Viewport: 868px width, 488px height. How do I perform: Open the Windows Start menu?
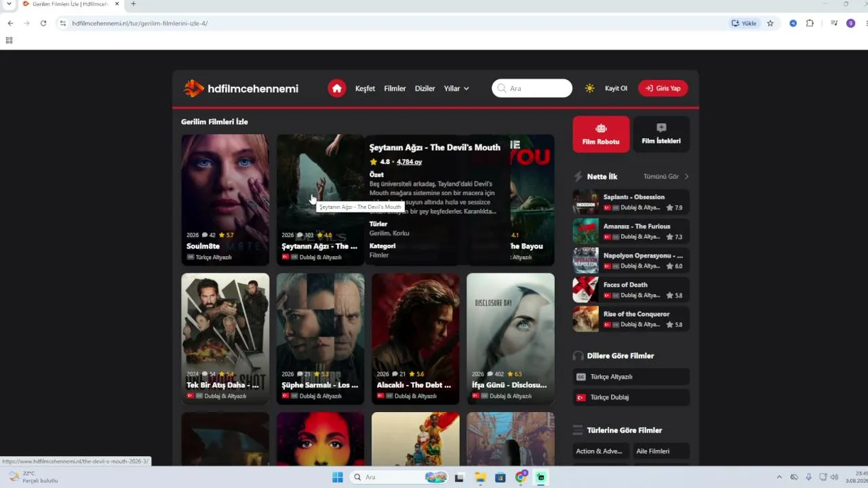tap(337, 477)
